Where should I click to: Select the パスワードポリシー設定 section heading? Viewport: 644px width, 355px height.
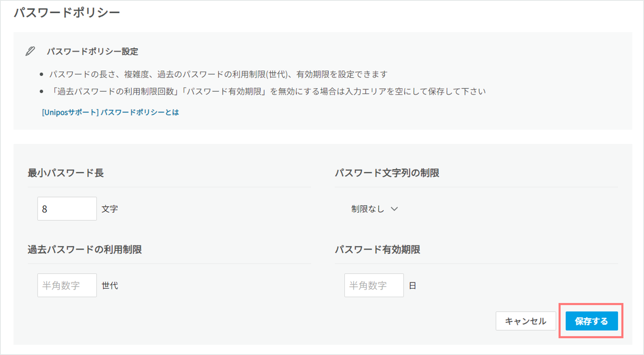click(92, 52)
